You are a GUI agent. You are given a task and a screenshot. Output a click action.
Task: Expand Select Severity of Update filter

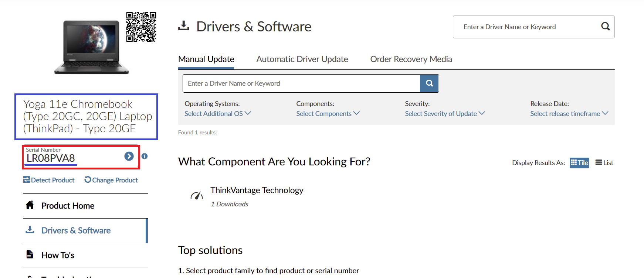coord(444,114)
